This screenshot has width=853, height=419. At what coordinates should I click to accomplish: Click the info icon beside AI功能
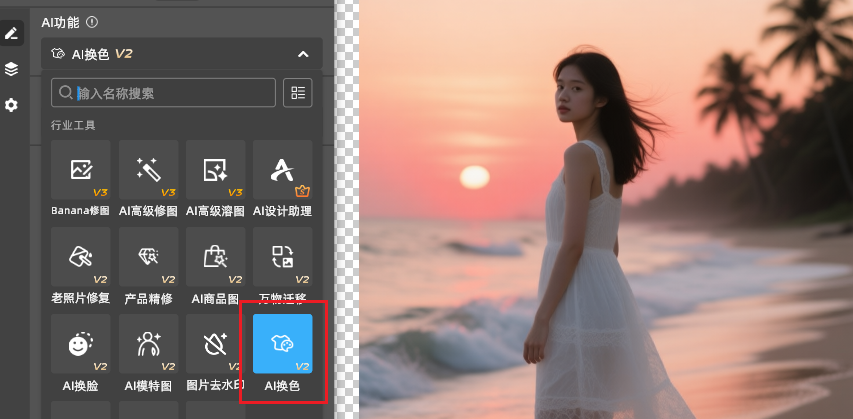[x=93, y=21]
